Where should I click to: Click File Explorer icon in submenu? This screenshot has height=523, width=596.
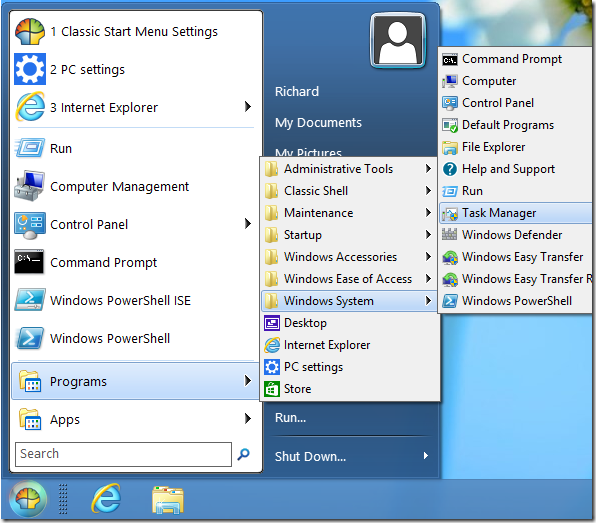click(450, 147)
